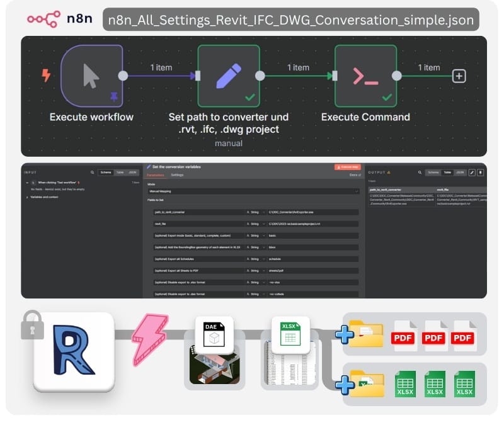The image size is (504, 425).
Task: Click the gray padlock icon
Action: pos(32,325)
